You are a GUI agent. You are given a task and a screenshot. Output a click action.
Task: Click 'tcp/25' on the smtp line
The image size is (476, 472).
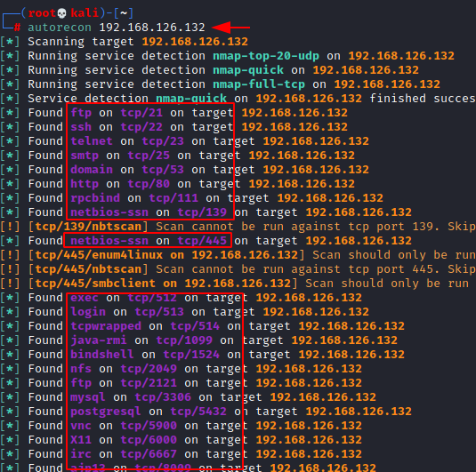[x=149, y=156]
